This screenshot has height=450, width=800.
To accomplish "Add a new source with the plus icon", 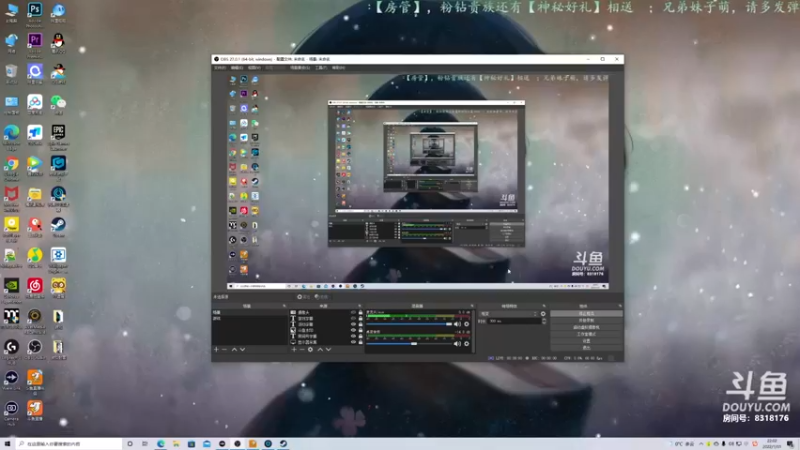I will [x=294, y=349].
